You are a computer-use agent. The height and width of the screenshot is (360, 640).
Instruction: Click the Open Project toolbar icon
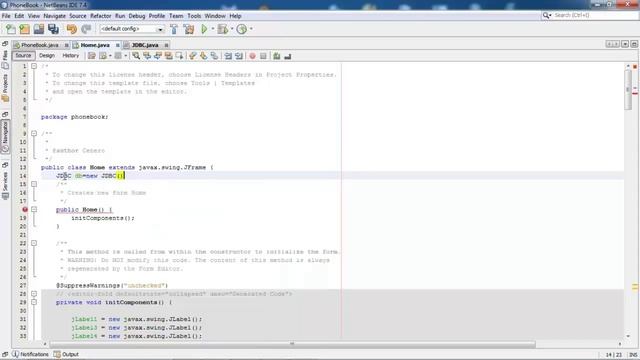[39, 29]
